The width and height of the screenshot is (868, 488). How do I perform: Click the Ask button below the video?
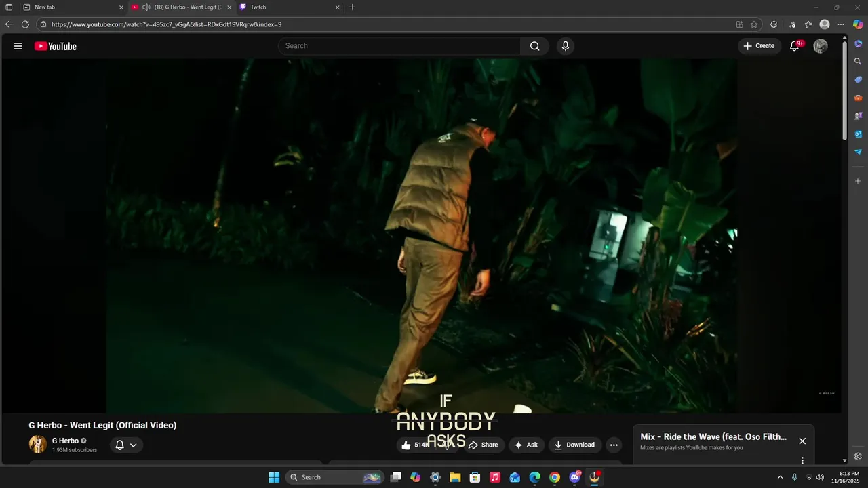(x=526, y=445)
